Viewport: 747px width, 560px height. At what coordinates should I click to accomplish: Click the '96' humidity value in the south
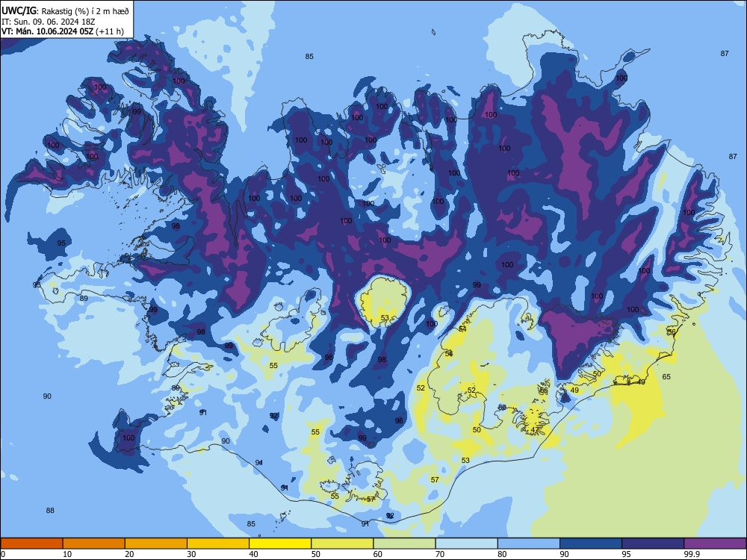pos(399,420)
